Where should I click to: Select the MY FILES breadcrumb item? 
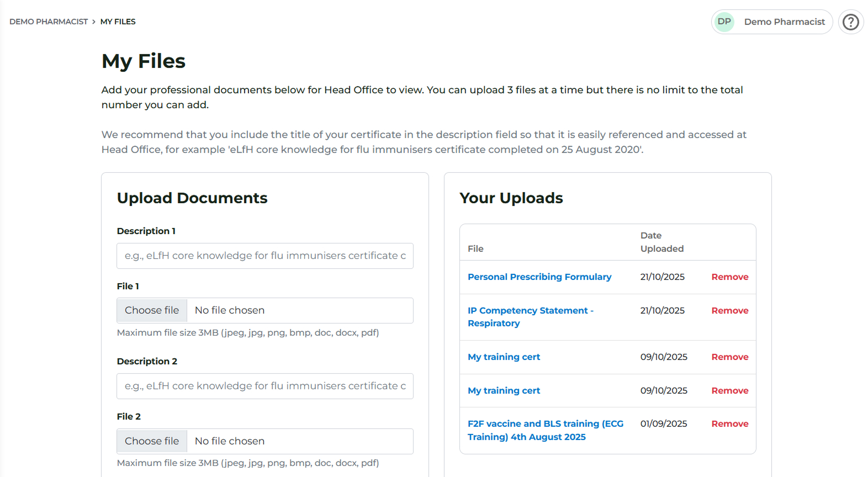(118, 22)
